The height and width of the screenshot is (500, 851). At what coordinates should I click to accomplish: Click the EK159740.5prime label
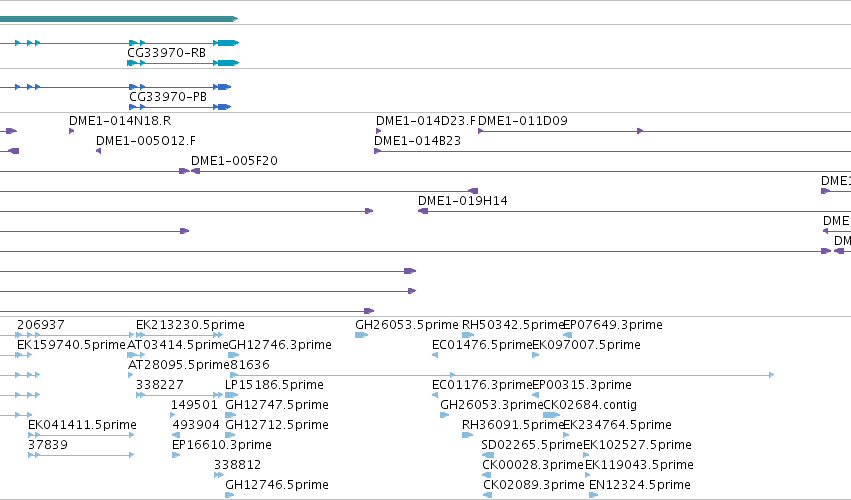(x=71, y=345)
